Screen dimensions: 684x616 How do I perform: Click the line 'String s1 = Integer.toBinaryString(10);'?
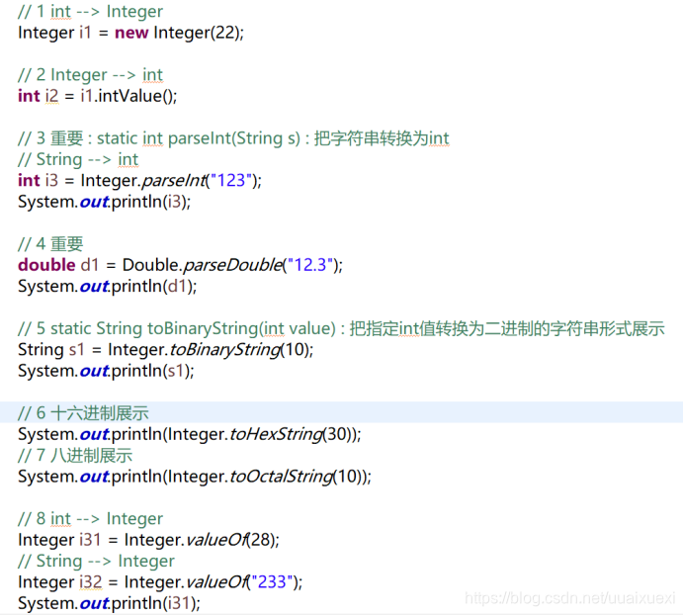point(166,350)
